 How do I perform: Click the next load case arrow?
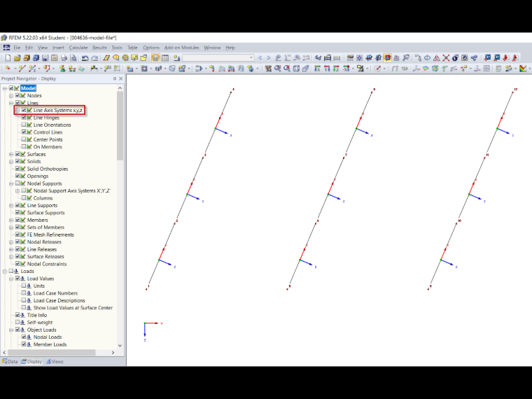[x=269, y=58]
